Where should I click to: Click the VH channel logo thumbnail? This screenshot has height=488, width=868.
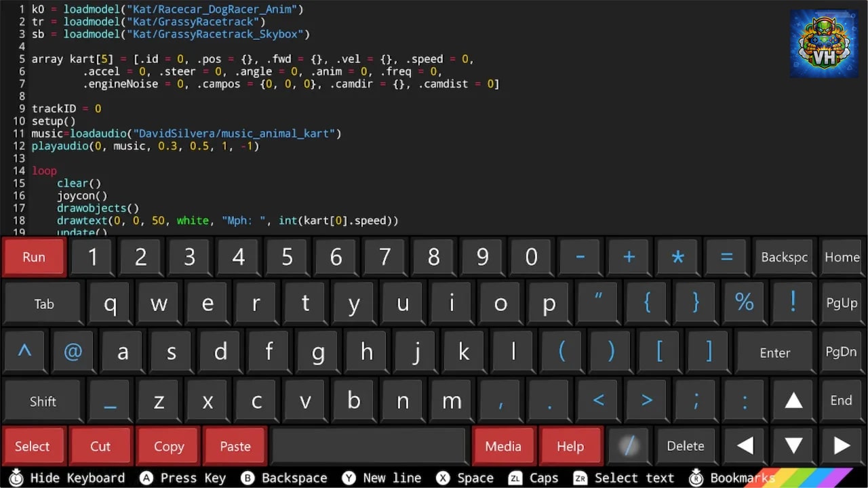click(x=824, y=43)
